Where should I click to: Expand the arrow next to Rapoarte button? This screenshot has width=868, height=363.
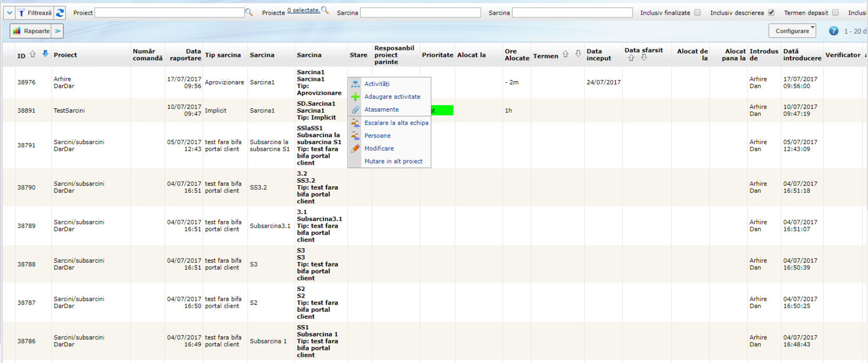click(58, 31)
